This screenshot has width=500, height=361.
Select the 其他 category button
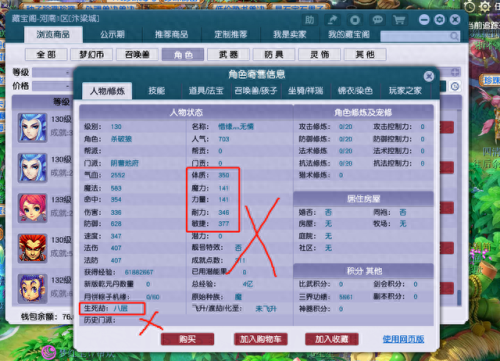365,54
